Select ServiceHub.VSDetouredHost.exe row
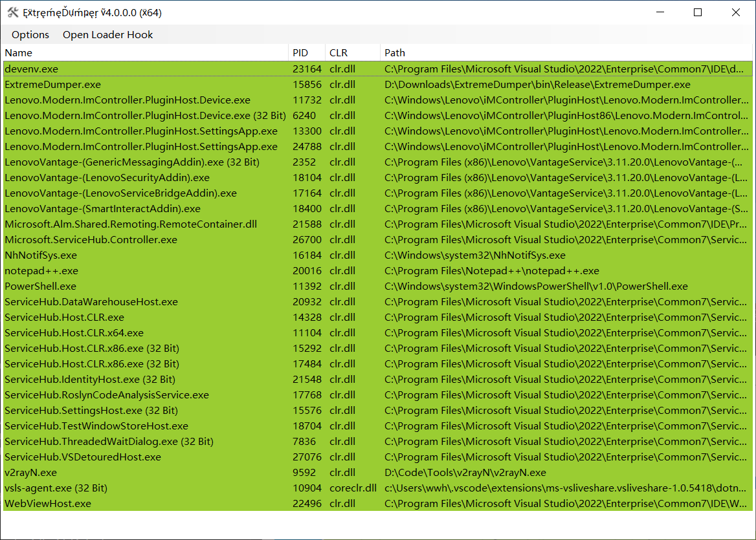Screen dimensions: 756x540 pyautogui.click(x=377, y=457)
